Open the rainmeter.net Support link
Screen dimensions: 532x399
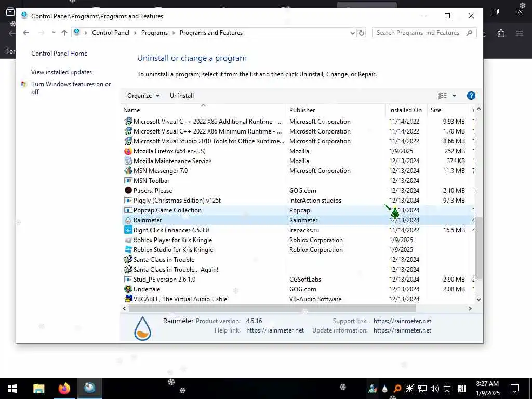[403, 321]
